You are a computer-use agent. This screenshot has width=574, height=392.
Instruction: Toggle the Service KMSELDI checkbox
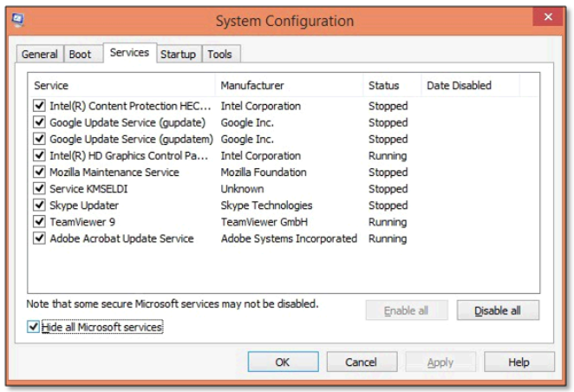39,189
